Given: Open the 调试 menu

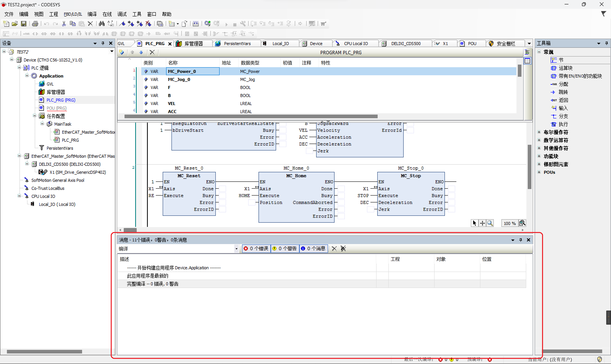Looking at the screenshot, I should (x=122, y=14).
